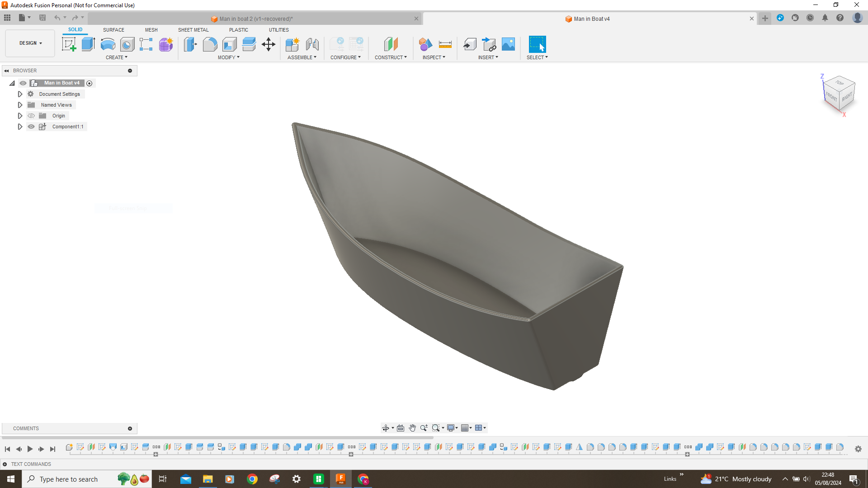The image size is (868, 488).
Task: Switch to the SHEET METAL tab
Action: (x=193, y=30)
